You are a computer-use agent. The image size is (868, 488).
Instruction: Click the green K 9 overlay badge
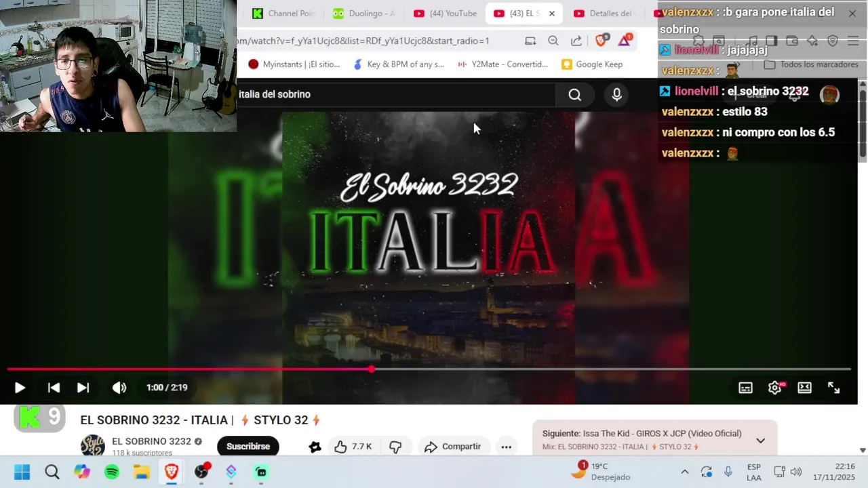click(39, 417)
